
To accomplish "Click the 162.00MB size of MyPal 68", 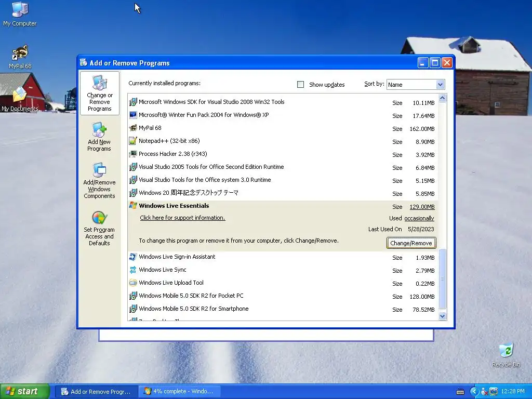I will 422,129.
